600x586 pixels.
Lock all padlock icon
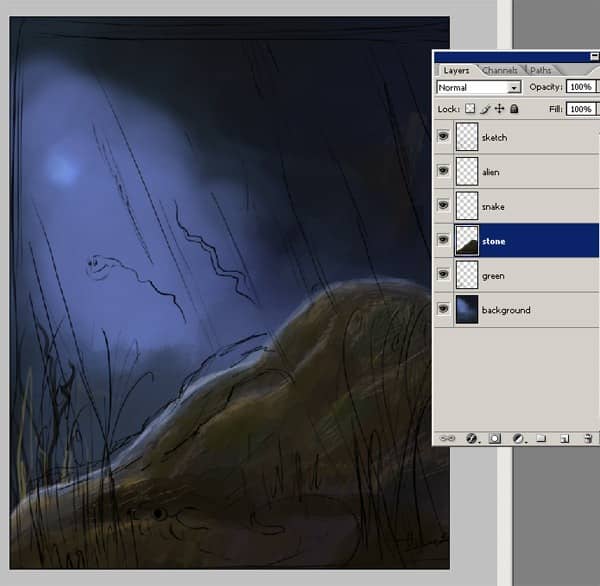coord(514,109)
